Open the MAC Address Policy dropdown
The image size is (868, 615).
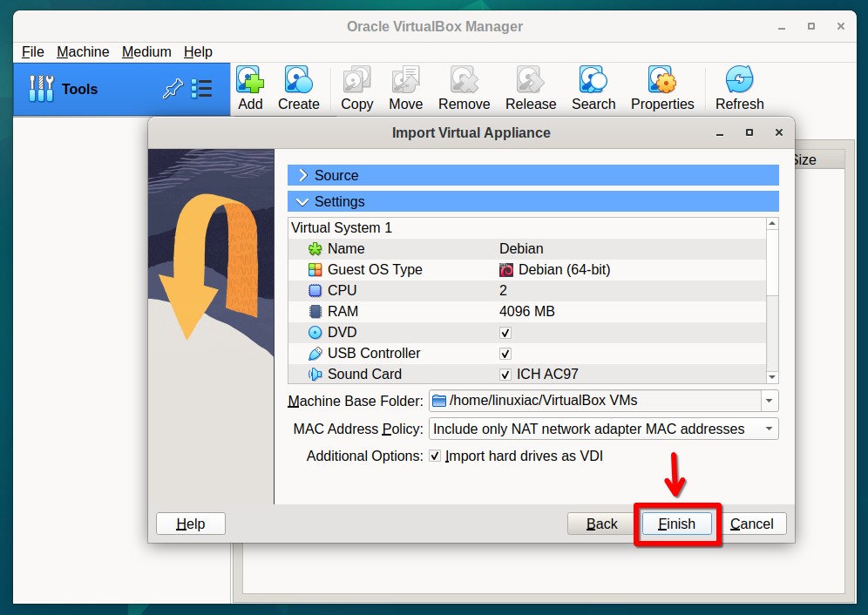tap(604, 429)
